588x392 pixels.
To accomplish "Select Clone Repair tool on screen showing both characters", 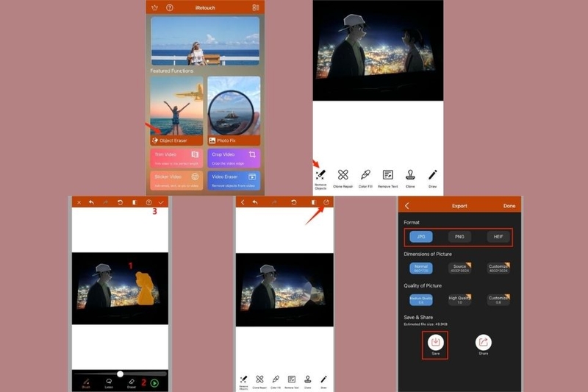I will pyautogui.click(x=343, y=179).
